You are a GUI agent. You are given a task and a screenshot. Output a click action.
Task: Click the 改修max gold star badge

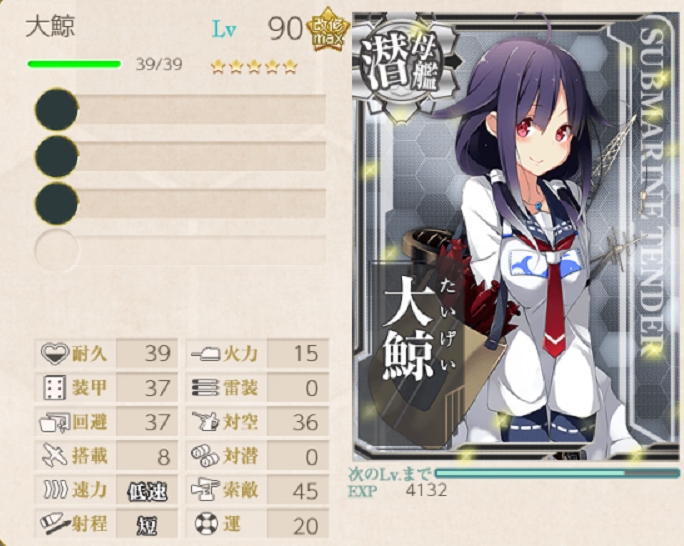(328, 30)
